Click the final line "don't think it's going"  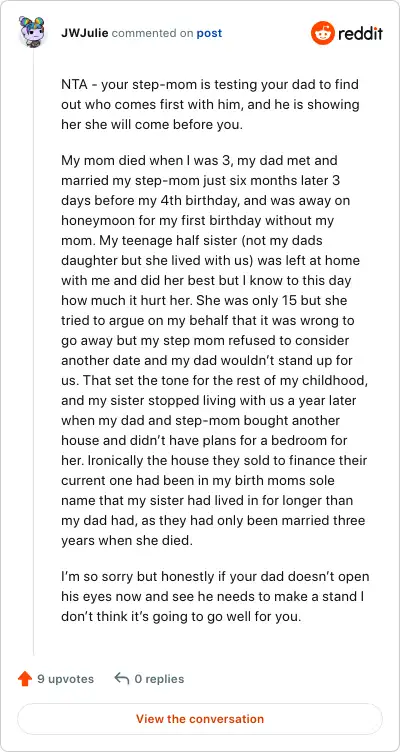pos(181,616)
